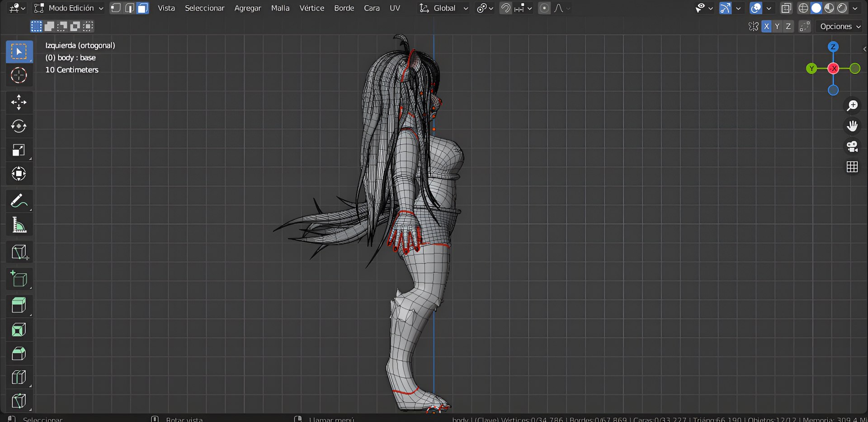Image resolution: width=868 pixels, height=422 pixels.
Task: Expand the overlays options arrow
Action: coord(769,8)
